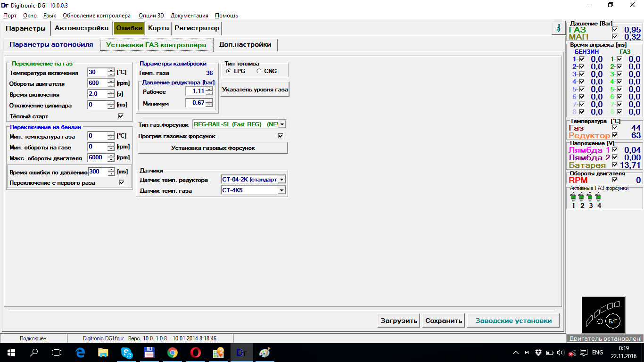Toggle the Лямбда 1 voltage checkbox

click(614, 150)
